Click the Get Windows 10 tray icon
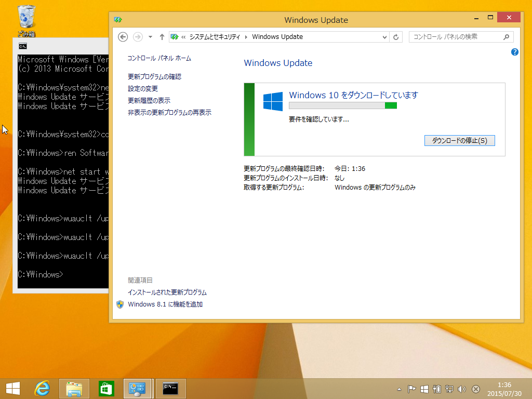The image size is (532, 399). pyautogui.click(x=424, y=389)
